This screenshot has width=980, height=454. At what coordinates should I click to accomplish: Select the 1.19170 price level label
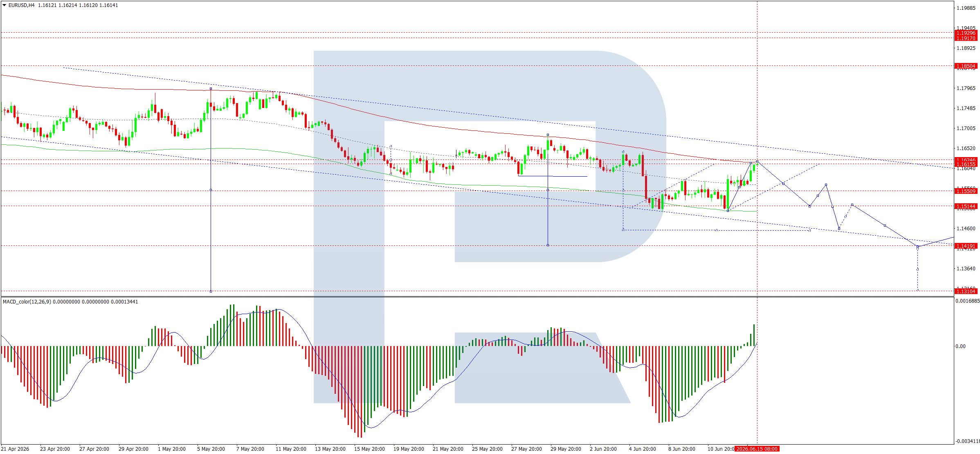point(966,38)
